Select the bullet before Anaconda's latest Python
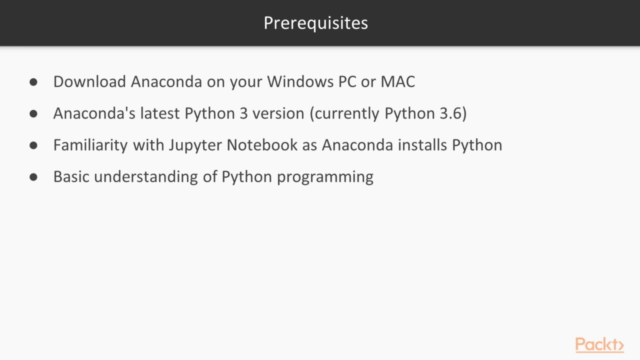 click(x=33, y=113)
